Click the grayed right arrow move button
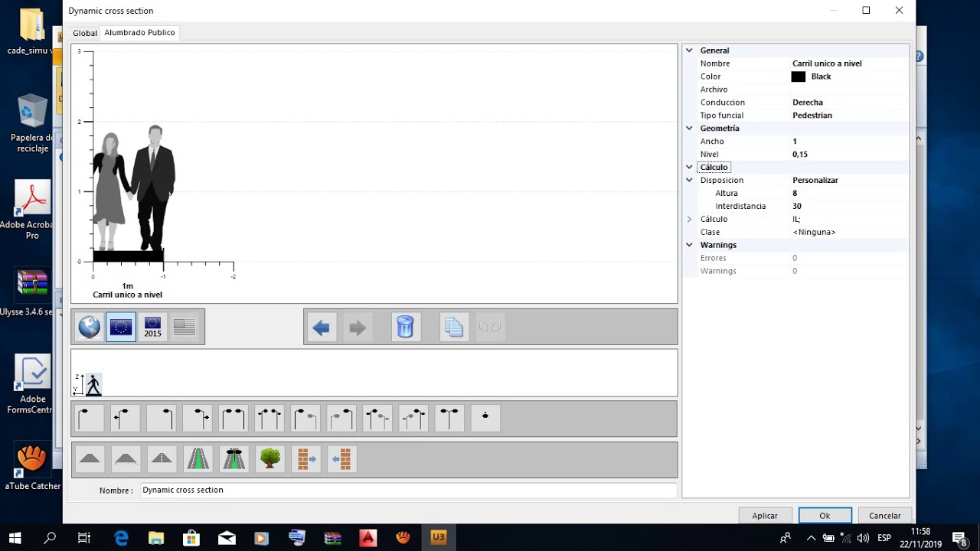 tap(358, 328)
